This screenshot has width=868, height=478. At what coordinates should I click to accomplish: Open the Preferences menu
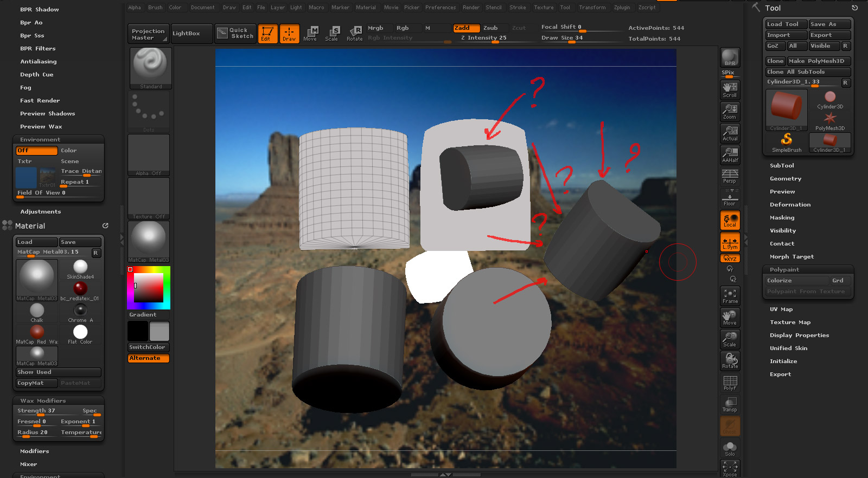(441, 8)
